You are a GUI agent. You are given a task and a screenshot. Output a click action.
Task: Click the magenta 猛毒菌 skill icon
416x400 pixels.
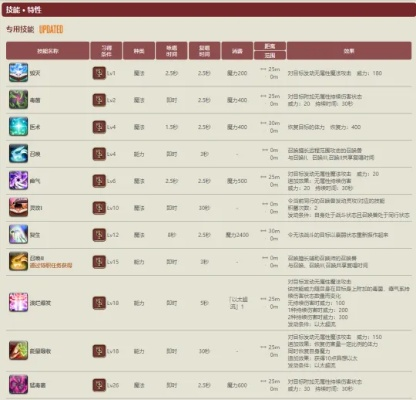tap(18, 385)
